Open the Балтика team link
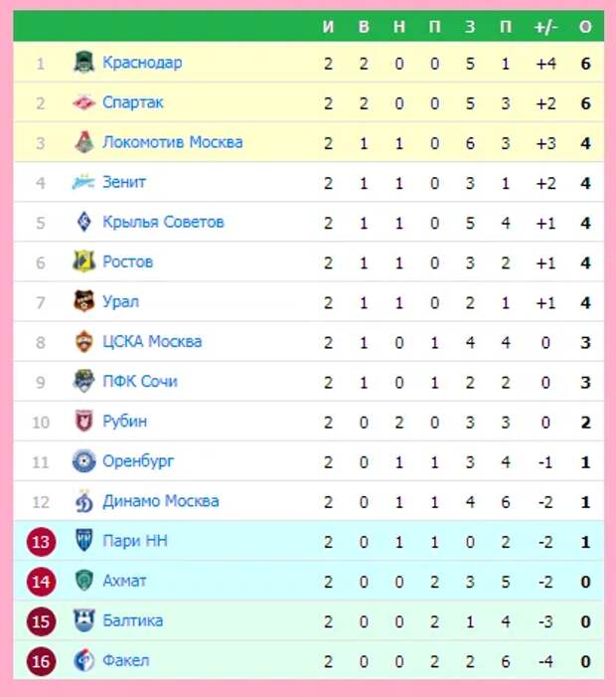This screenshot has width=616, height=697. [x=132, y=620]
